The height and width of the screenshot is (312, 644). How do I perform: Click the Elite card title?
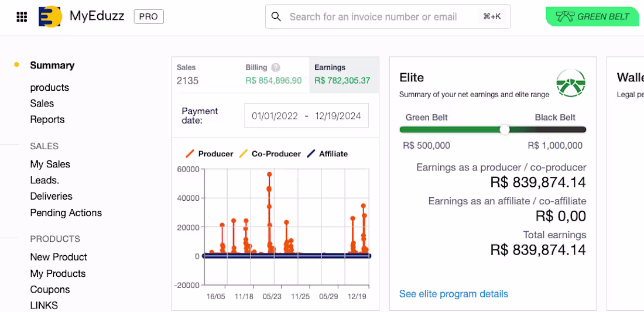click(412, 78)
